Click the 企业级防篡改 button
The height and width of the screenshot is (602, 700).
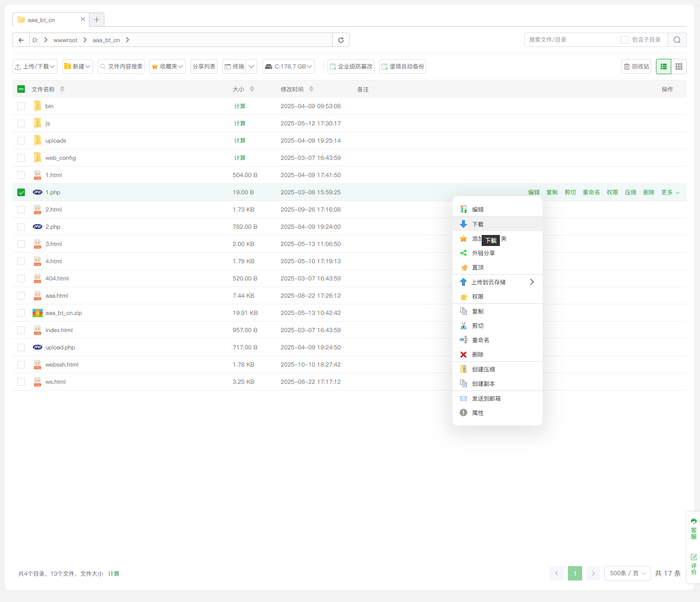[x=351, y=67]
